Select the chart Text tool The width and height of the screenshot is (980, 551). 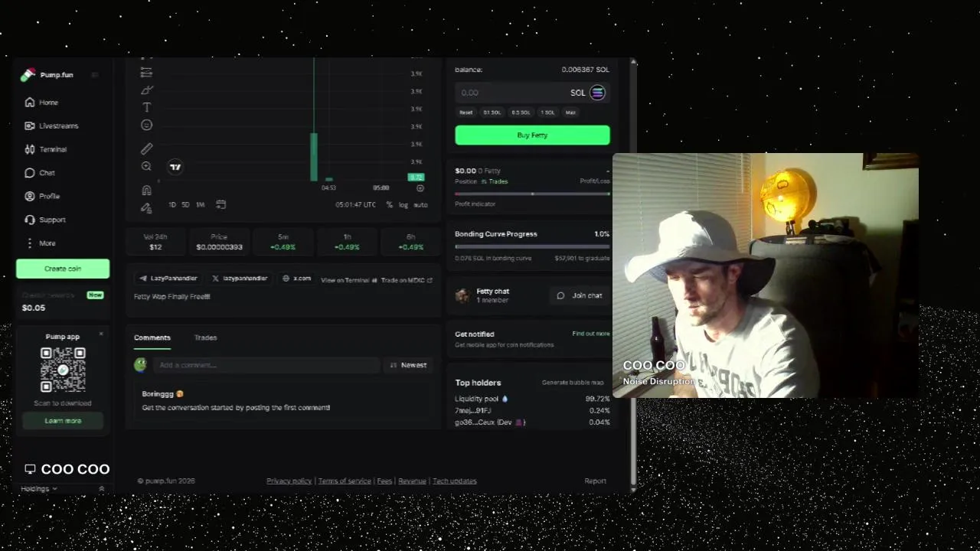tap(146, 108)
